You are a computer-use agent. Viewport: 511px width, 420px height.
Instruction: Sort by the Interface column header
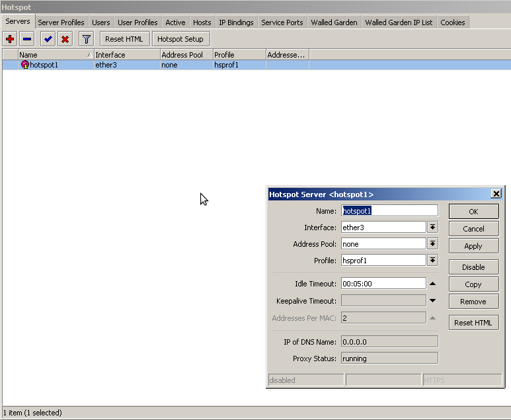[126, 55]
